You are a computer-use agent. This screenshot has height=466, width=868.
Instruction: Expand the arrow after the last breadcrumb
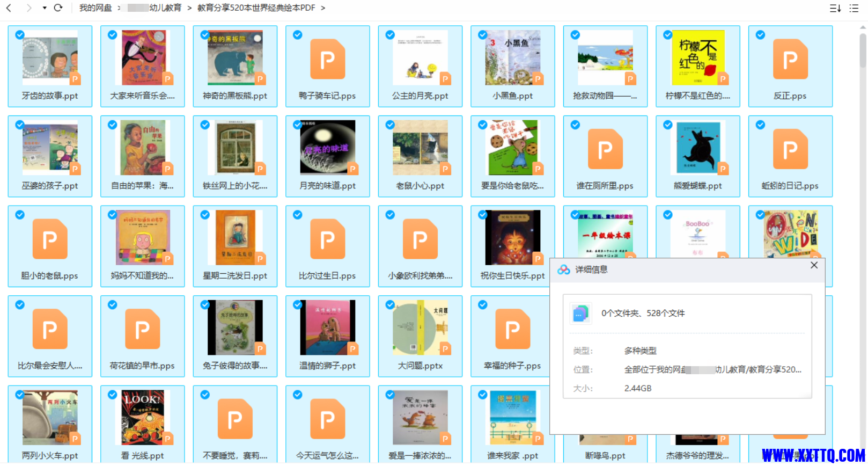pos(323,8)
